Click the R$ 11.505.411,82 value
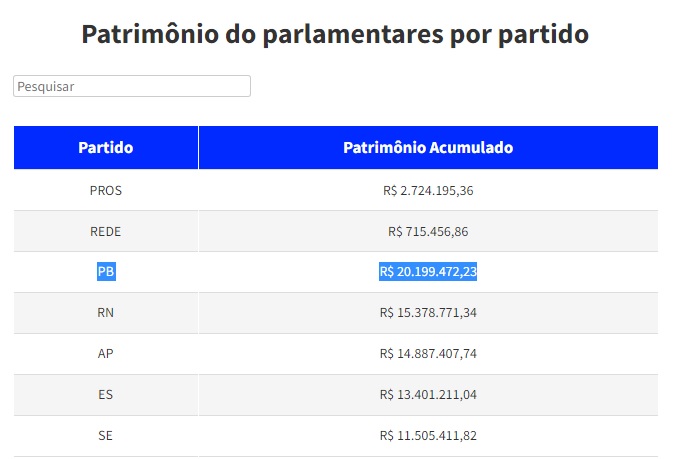The image size is (680, 459). [x=428, y=435]
